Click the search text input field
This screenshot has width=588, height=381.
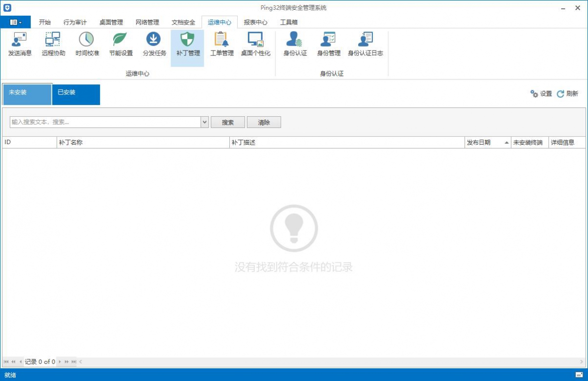tap(105, 122)
